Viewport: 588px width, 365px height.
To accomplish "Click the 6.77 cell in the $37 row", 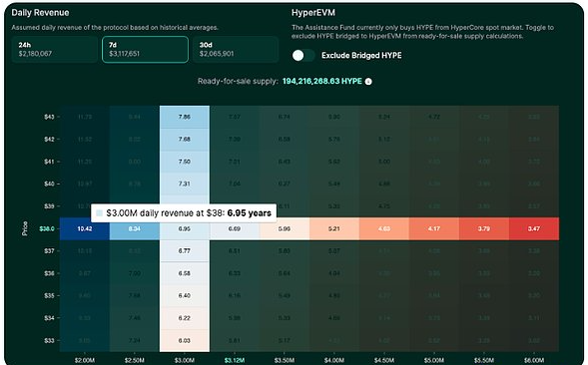I will (x=185, y=251).
